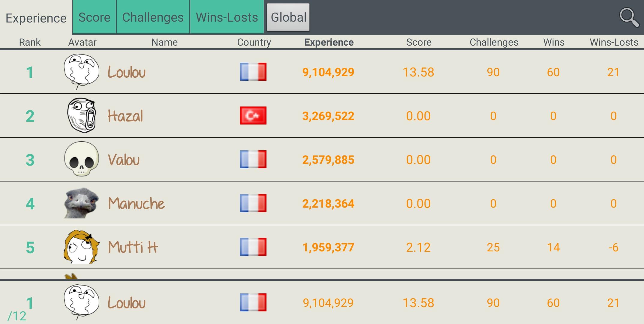Open the magnifier search icon
This screenshot has width=644, height=324.
[629, 18]
